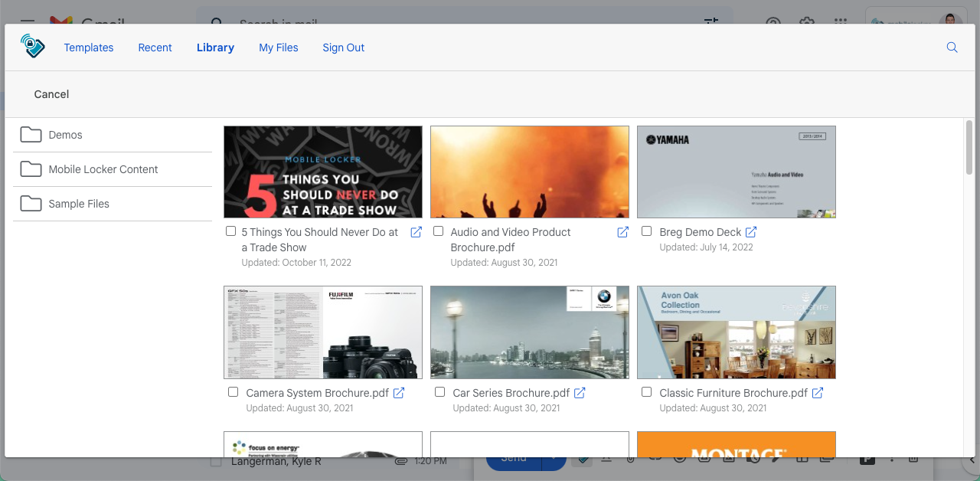
Task: Click the 'Classic Furniture Brochure.pdf' file name
Action: (x=733, y=393)
